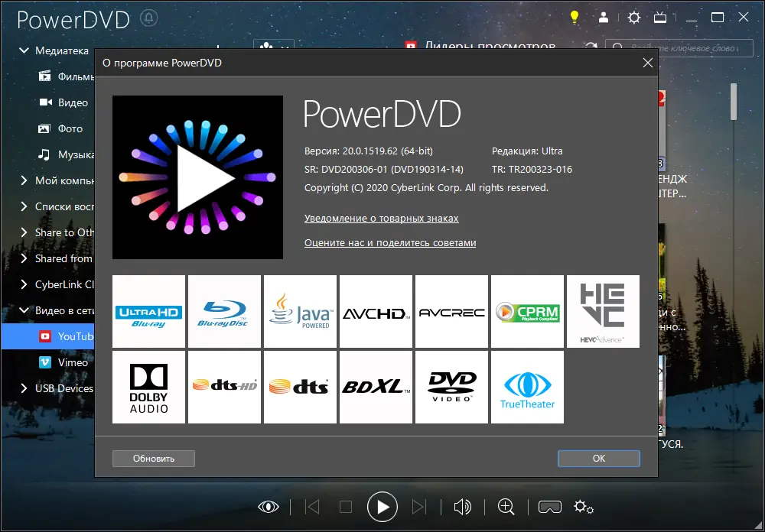Toggle the TrueTheater lightbulb in the title bar
The image size is (765, 532).
pyautogui.click(x=575, y=17)
